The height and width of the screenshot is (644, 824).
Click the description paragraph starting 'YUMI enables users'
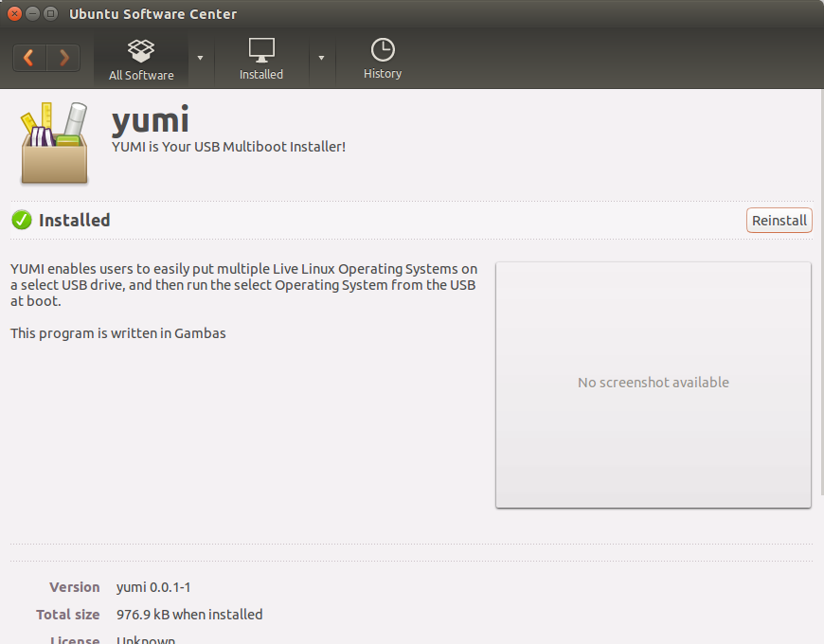pyautogui.click(x=243, y=285)
